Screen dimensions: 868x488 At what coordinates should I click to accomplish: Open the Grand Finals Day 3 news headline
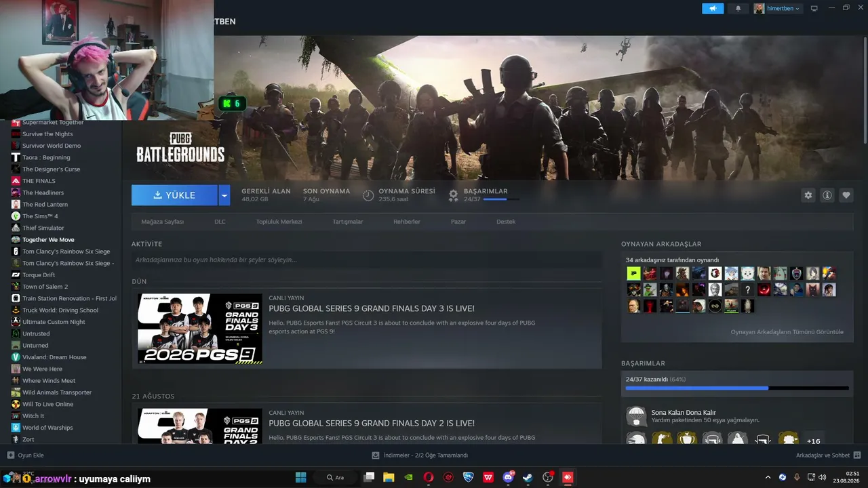pyautogui.click(x=372, y=308)
